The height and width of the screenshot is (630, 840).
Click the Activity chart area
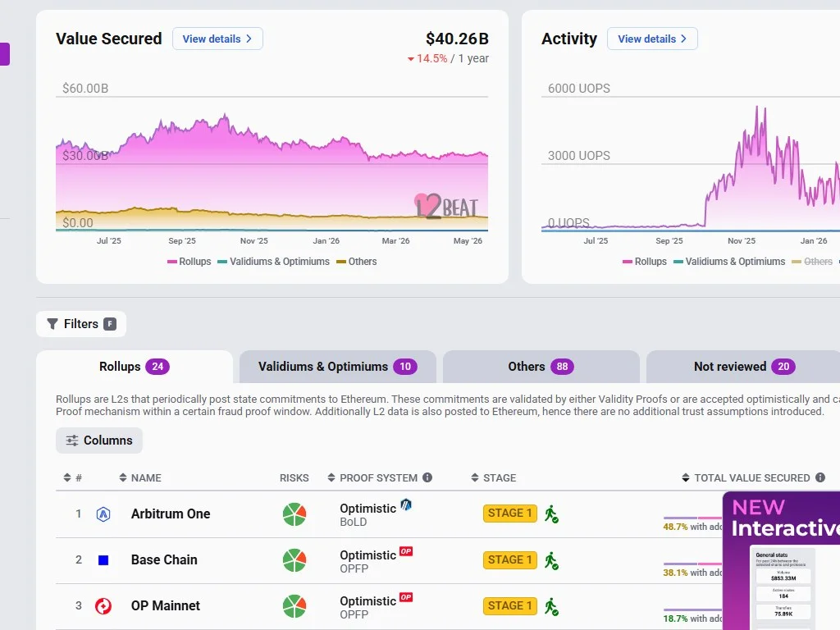(691, 163)
